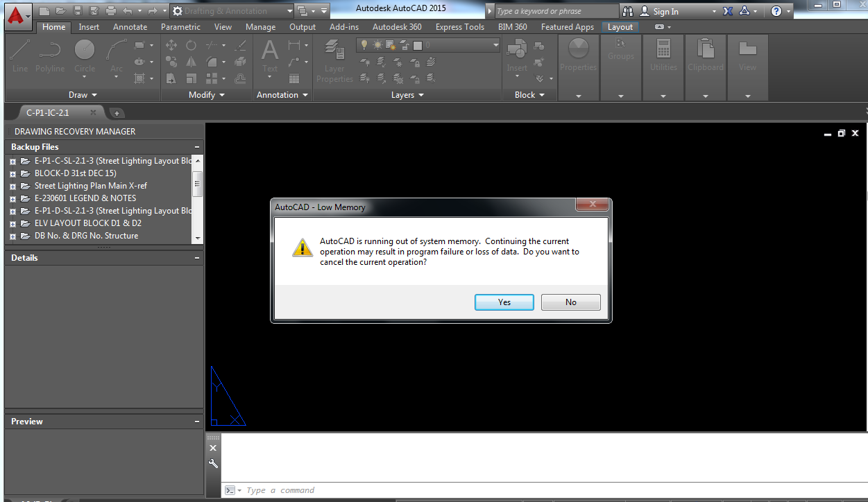Select the Rotate tool in Modify panel
Viewport: 868px width, 502px height.
(191, 45)
